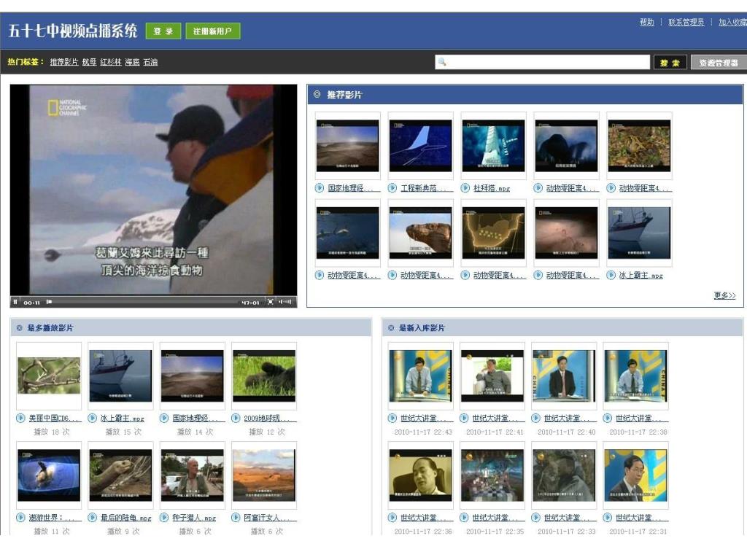Select the 推荐影片 hot tag
747x560 pixels.
tap(64, 62)
